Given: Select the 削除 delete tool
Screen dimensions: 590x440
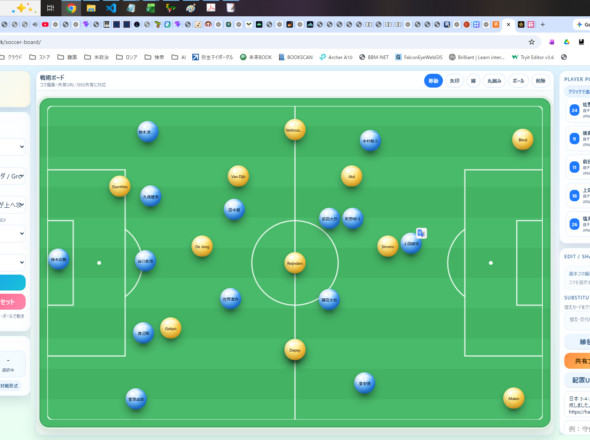Looking at the screenshot, I should coord(540,81).
